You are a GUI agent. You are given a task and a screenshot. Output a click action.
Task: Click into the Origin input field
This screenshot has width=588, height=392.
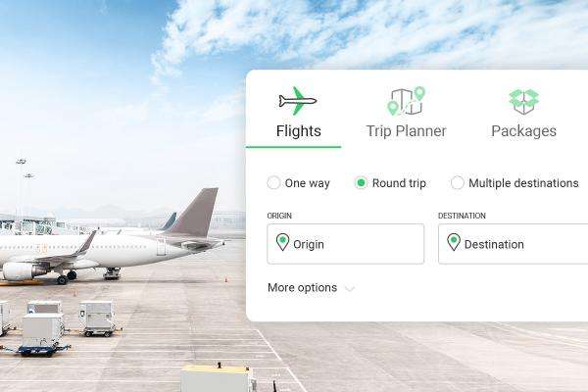[x=345, y=244]
